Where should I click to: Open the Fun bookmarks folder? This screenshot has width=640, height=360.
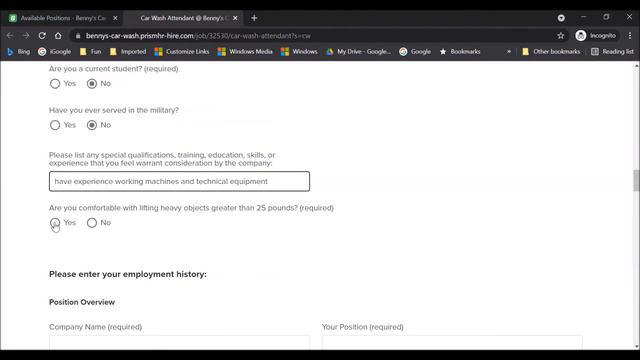(x=91, y=51)
